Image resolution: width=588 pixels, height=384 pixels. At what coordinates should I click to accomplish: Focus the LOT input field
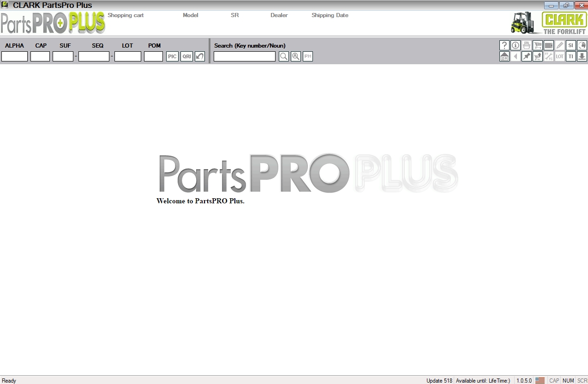click(x=128, y=56)
